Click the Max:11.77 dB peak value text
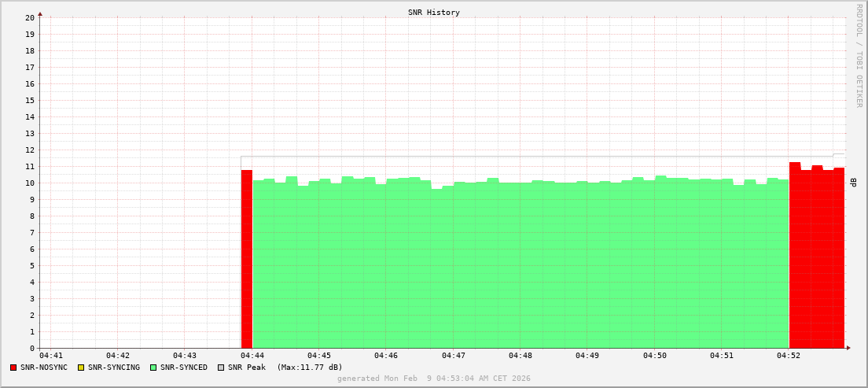 click(310, 368)
